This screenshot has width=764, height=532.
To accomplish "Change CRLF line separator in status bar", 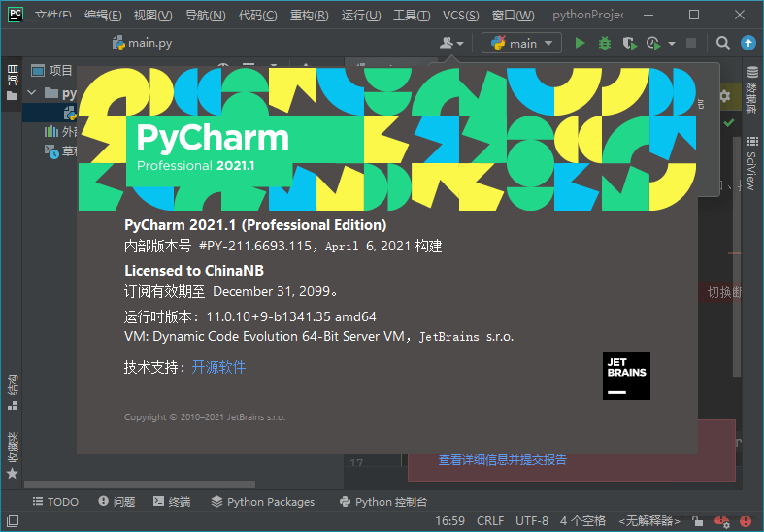I will pos(490,520).
